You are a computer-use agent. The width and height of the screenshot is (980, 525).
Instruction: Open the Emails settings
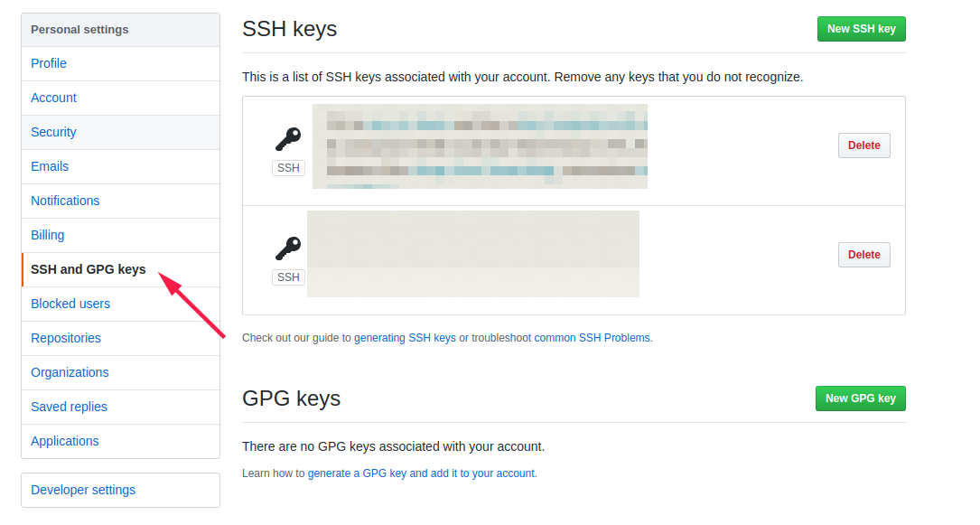coord(50,166)
